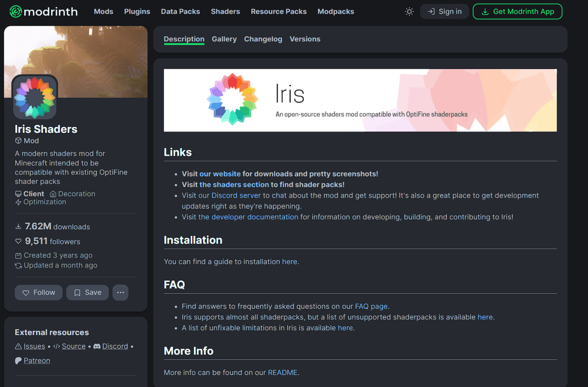Click the Installation section heading
The width and height of the screenshot is (588, 387).
coord(193,240)
